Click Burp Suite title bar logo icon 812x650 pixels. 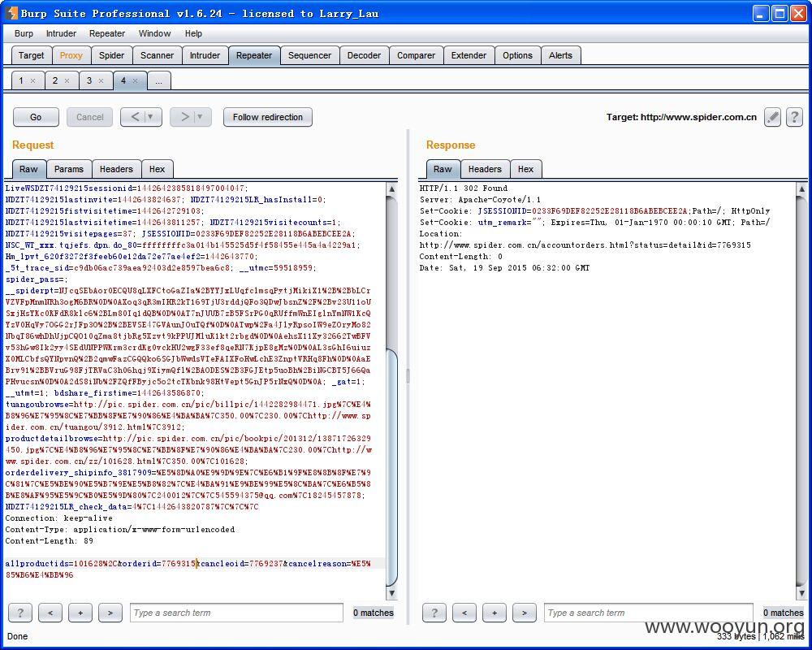point(11,13)
